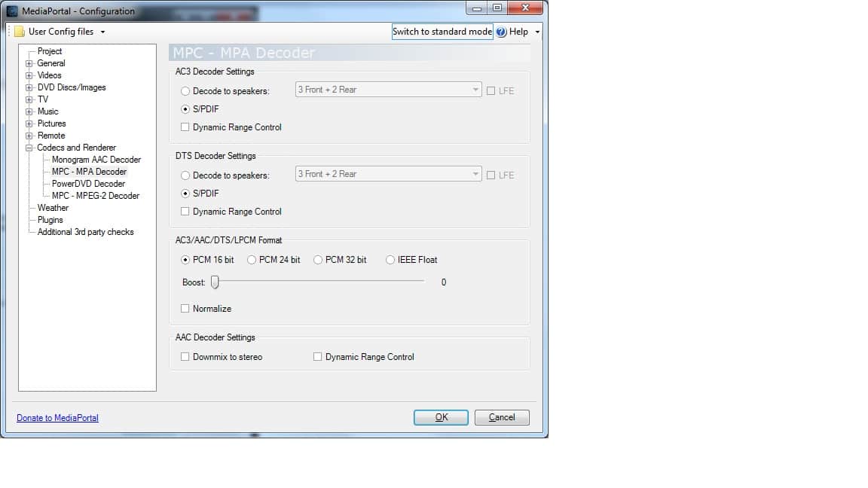
Task: Click Switch to standard mode button
Action: [442, 32]
